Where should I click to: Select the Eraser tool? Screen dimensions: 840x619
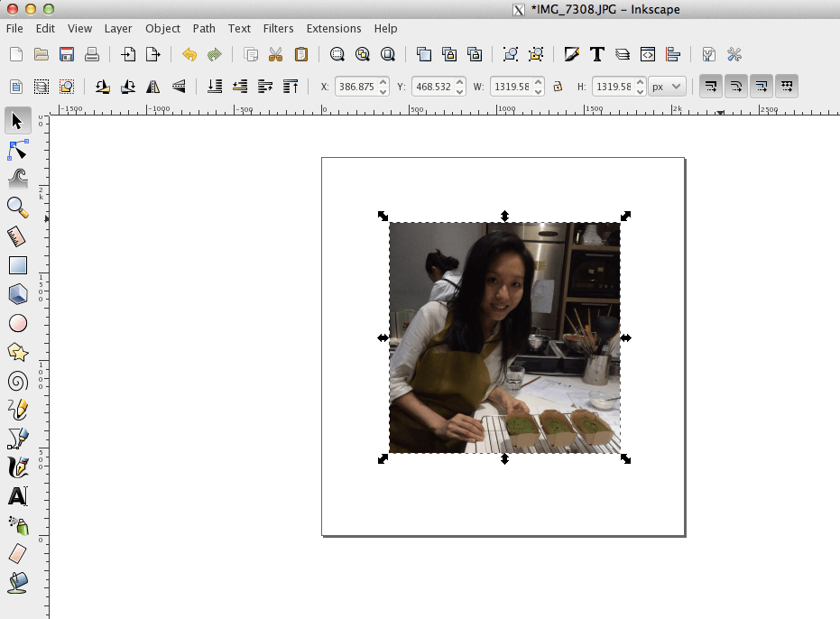(18, 554)
